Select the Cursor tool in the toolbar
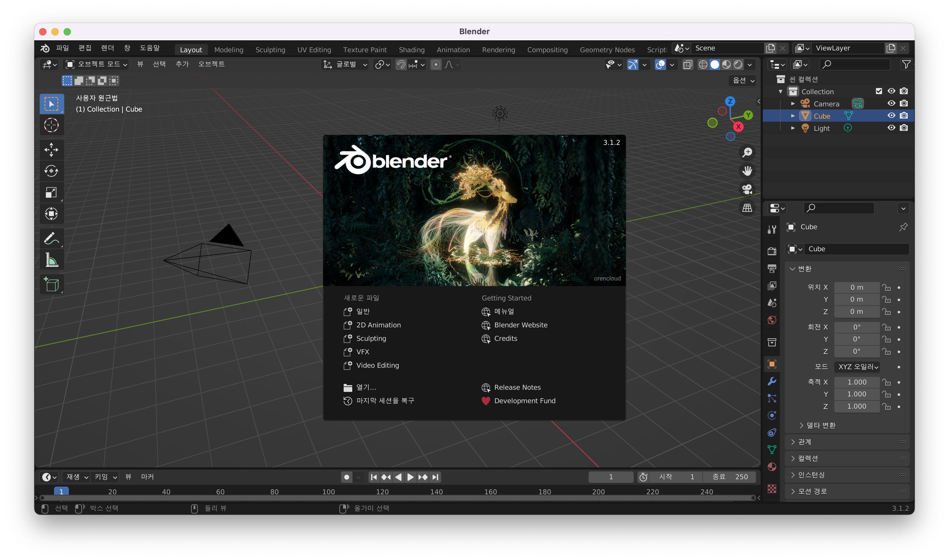Screen dimensions: 949x560 pos(51,125)
